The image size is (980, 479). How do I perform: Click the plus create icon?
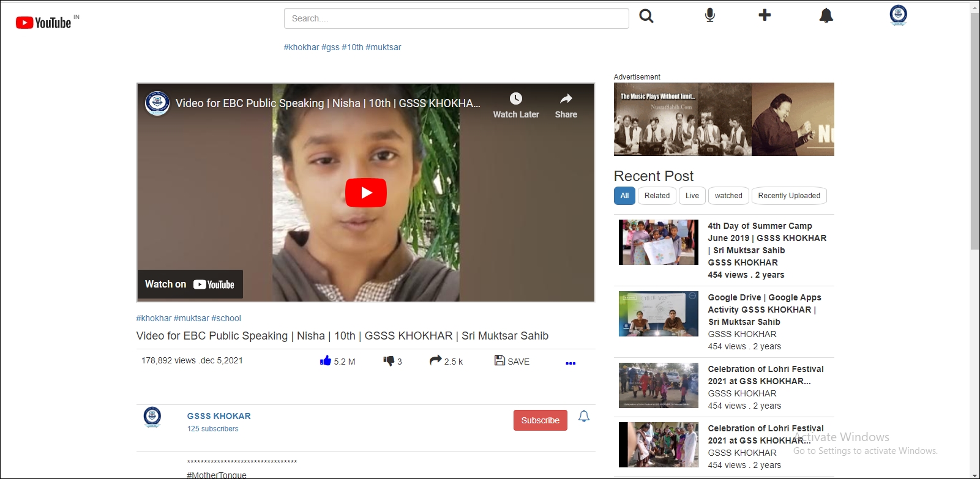pos(765,15)
